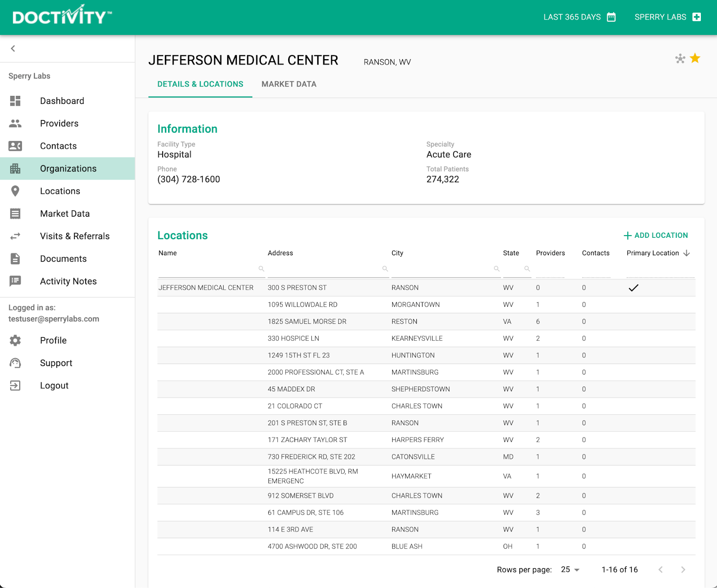Open Documents from sidebar
This screenshot has width=717, height=588.
[67, 259]
